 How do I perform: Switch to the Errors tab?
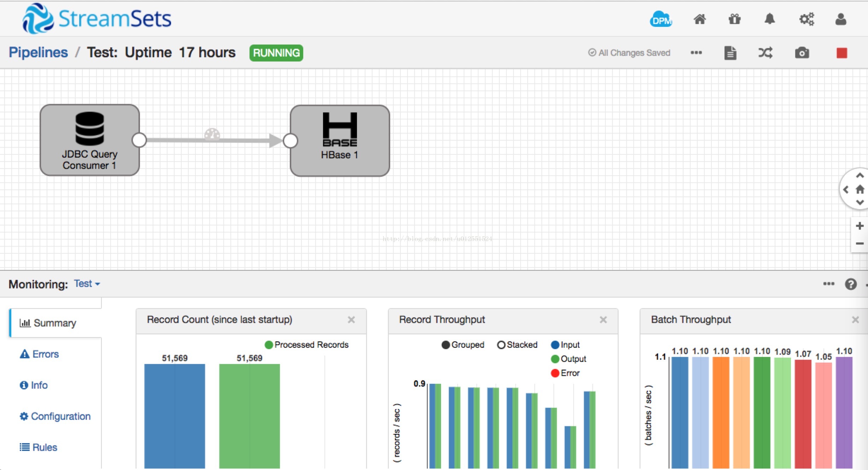(x=39, y=354)
